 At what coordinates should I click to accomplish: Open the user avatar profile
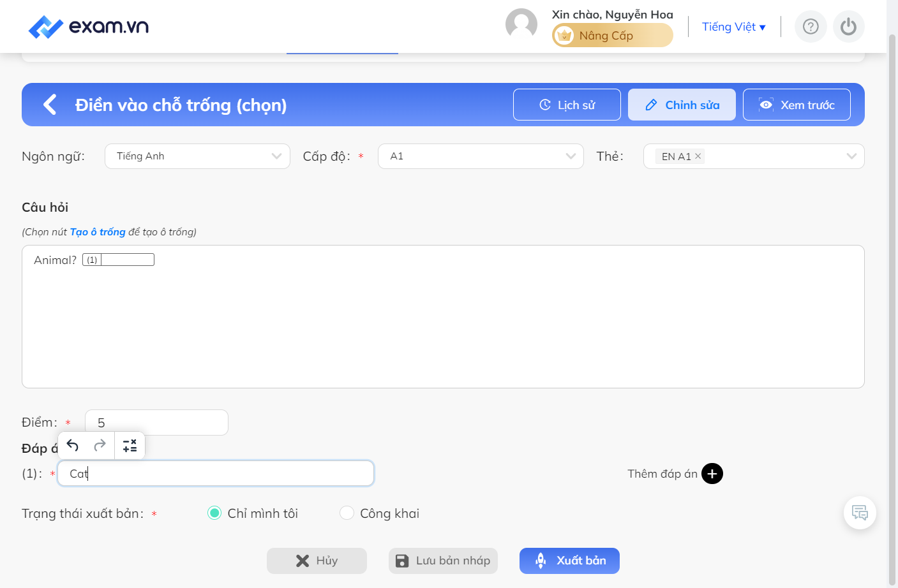point(521,24)
